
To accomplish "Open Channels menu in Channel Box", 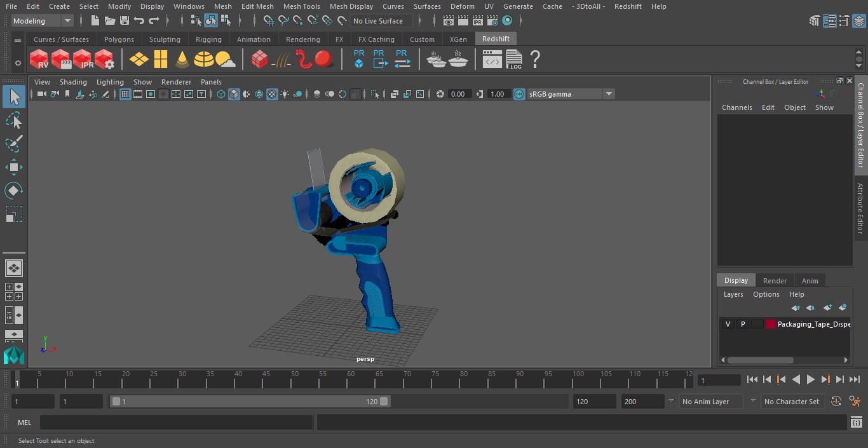I will (x=736, y=107).
